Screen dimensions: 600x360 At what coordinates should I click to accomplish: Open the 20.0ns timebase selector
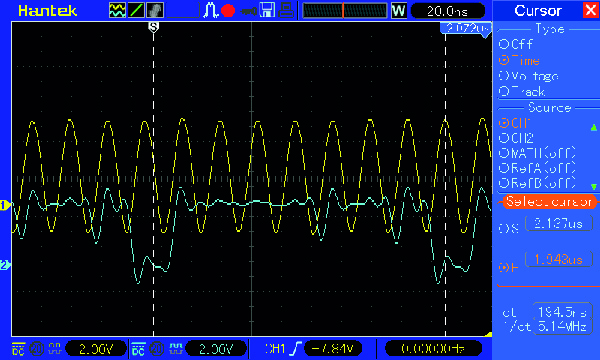(448, 11)
